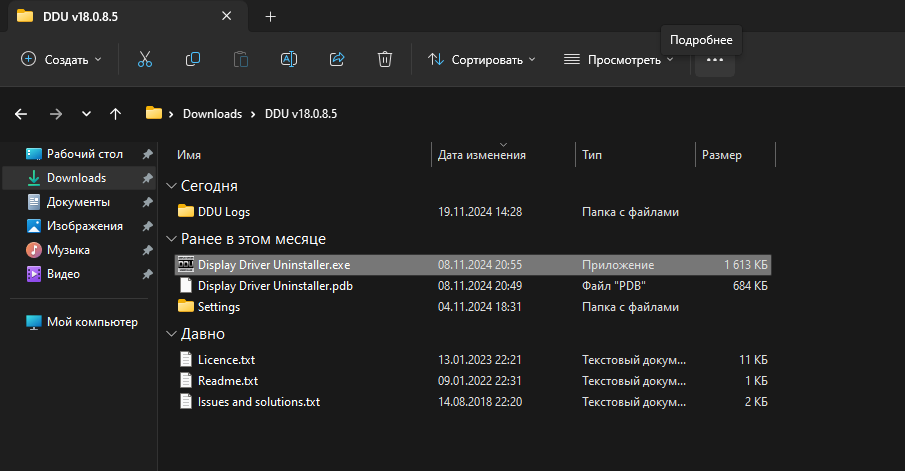Open the Создать dropdown menu

click(x=61, y=59)
